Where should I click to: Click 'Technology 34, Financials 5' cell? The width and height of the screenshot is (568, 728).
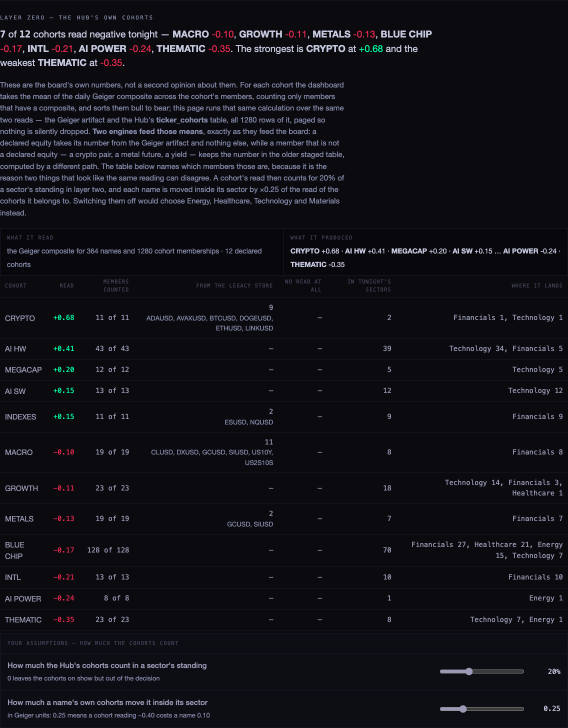point(506,348)
